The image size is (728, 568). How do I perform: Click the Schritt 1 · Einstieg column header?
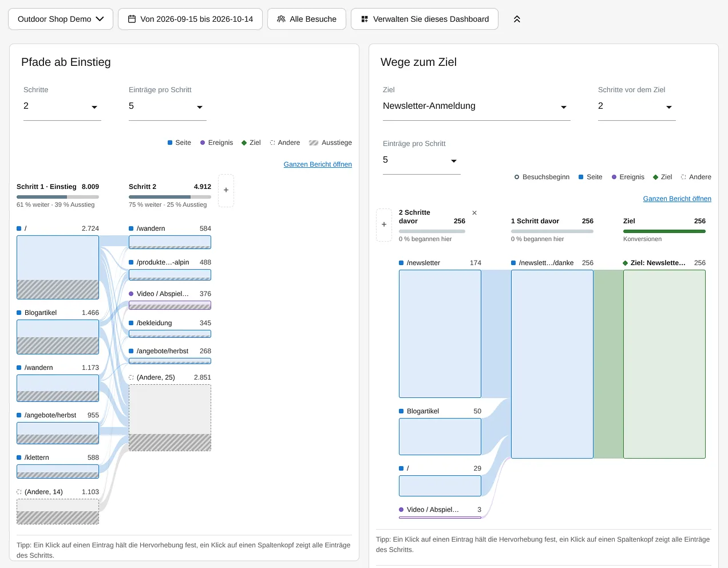tap(58, 187)
